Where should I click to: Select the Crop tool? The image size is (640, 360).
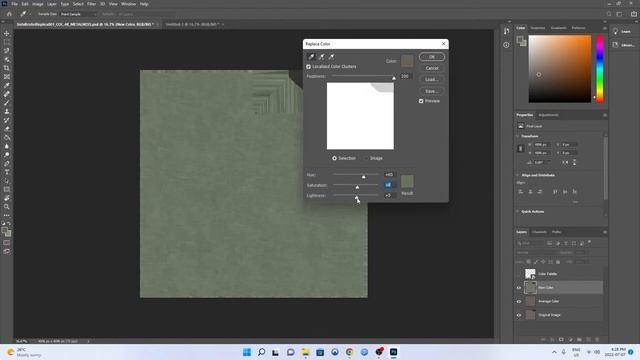(x=7, y=68)
